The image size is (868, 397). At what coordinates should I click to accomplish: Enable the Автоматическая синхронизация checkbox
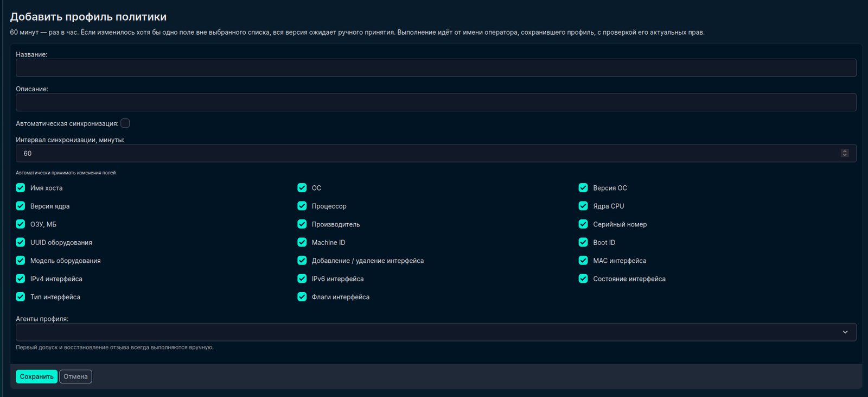coord(125,123)
